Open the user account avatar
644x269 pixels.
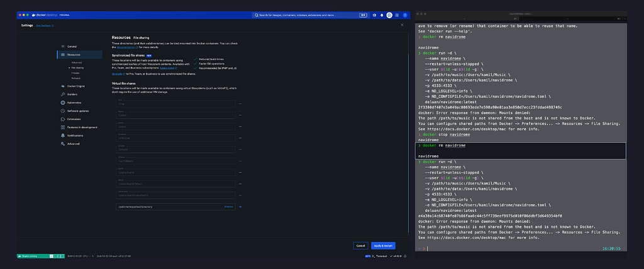(x=406, y=15)
